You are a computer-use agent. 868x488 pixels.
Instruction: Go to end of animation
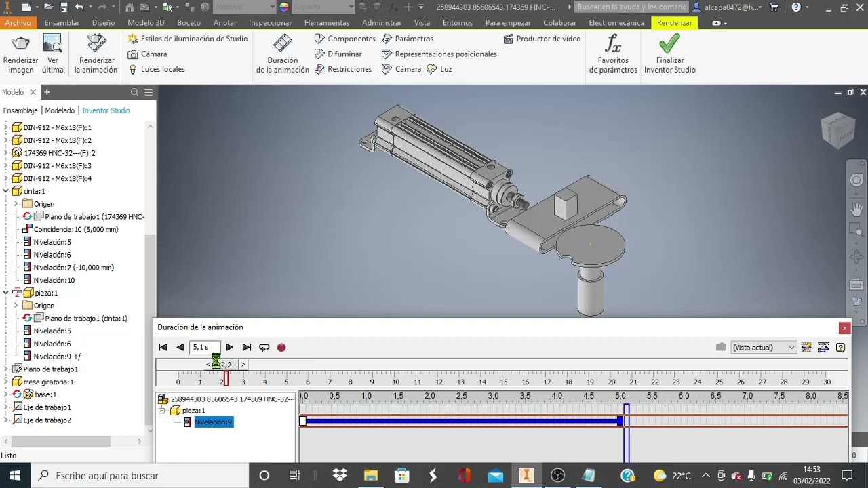pyautogui.click(x=247, y=347)
